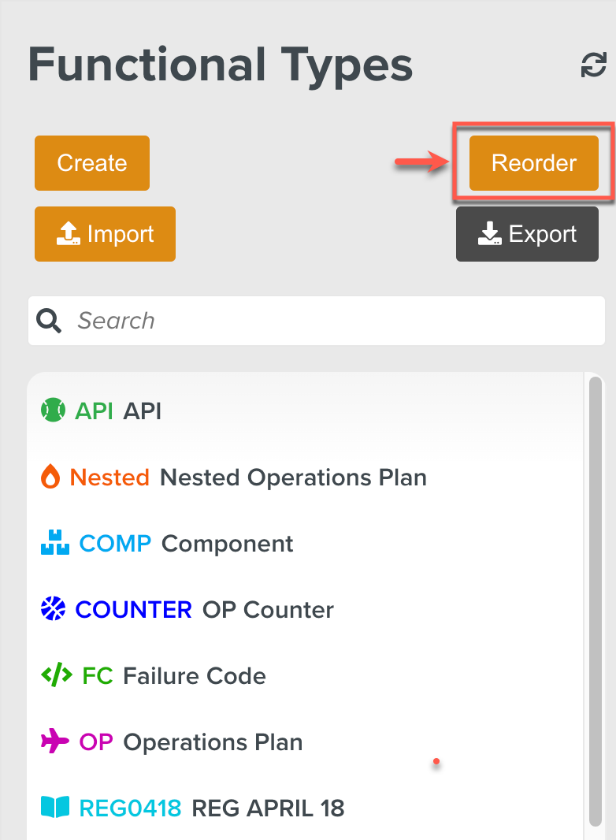Click the FC code brackets icon
The width and height of the screenshot is (616, 840).
[56, 676]
